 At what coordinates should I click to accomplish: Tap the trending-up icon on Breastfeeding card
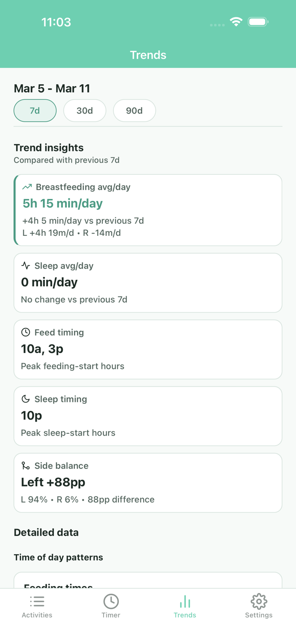point(27,187)
